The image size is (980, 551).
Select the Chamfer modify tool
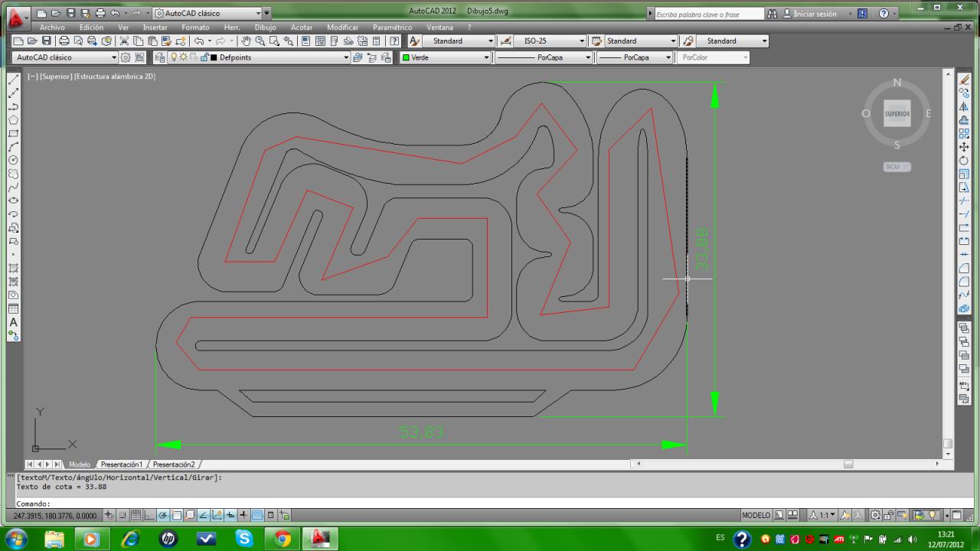(965, 268)
